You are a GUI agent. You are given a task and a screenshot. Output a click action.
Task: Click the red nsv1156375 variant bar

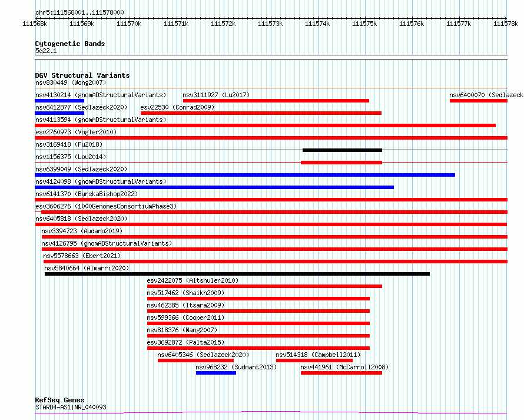tap(341, 163)
